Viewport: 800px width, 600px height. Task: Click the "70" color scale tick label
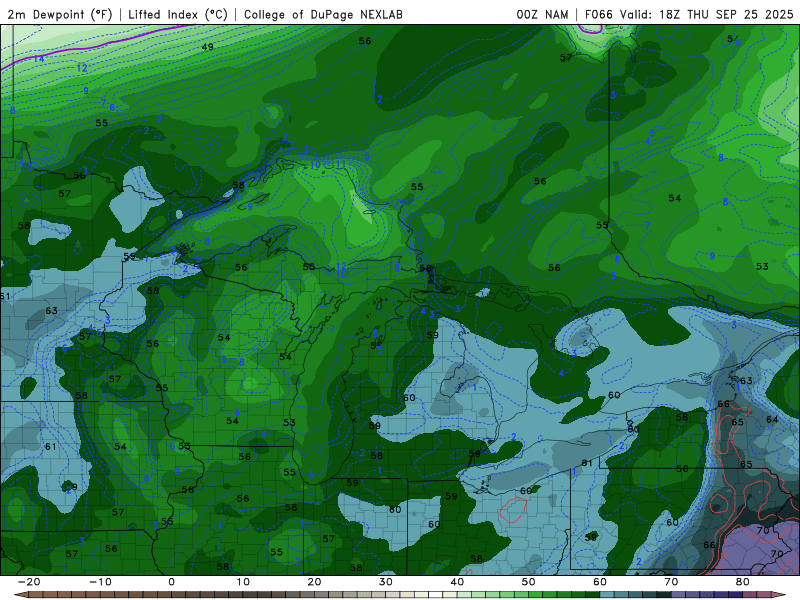point(671,582)
